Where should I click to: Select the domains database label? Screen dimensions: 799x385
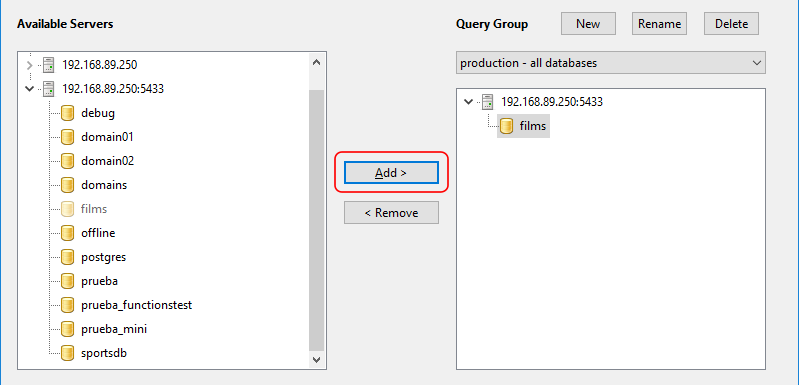point(104,185)
